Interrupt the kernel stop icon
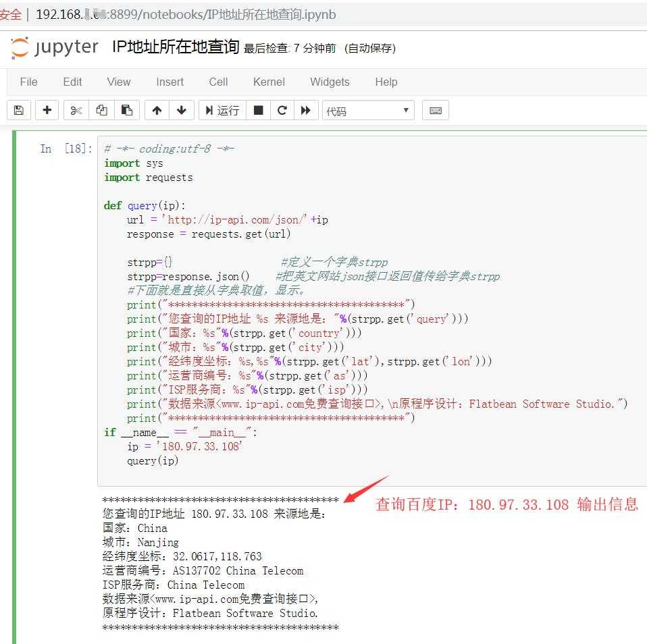Screen dimensions: 647x644 pyautogui.click(x=258, y=110)
